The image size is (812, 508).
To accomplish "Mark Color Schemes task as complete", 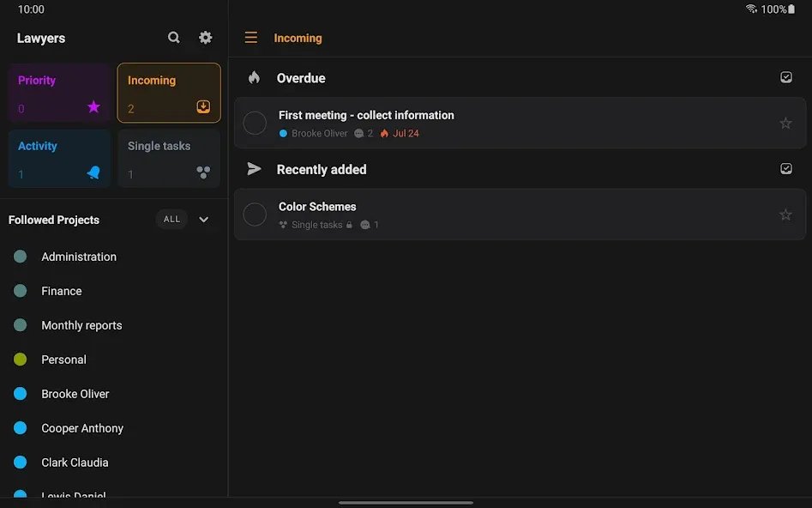I will click(x=255, y=215).
